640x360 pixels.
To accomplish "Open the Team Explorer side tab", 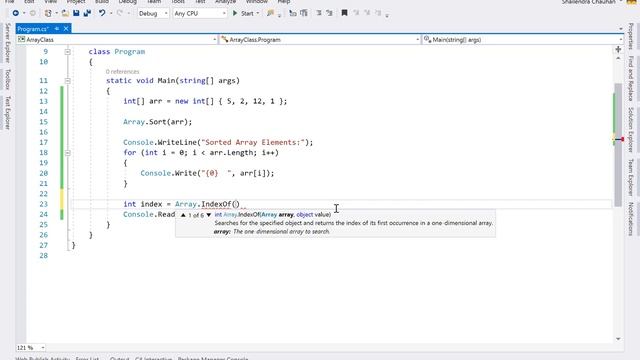I will pyautogui.click(x=631, y=177).
